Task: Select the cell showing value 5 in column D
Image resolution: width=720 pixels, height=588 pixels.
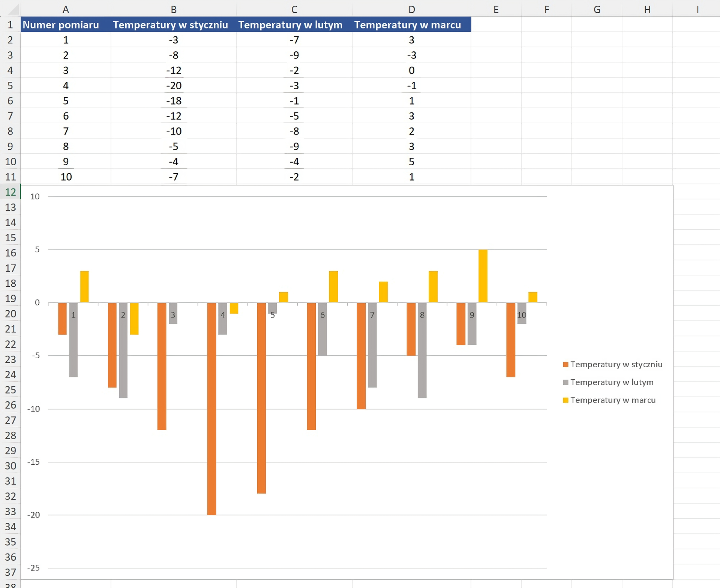Action: click(411, 162)
